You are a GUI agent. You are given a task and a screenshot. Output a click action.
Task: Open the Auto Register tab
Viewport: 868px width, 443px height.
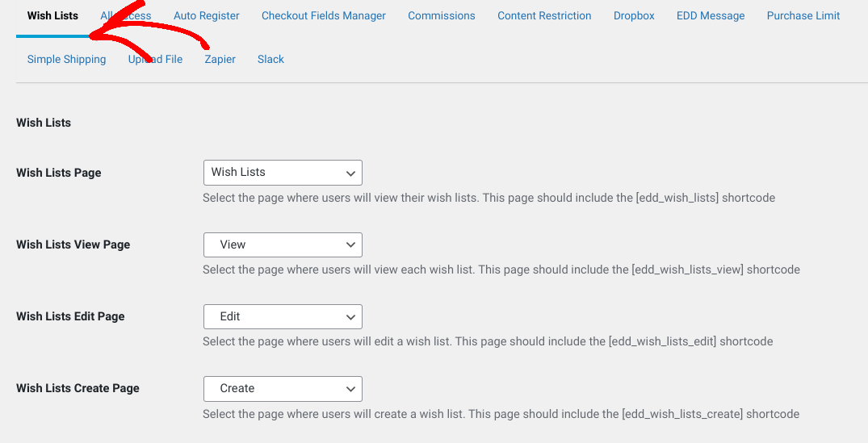pyautogui.click(x=207, y=16)
